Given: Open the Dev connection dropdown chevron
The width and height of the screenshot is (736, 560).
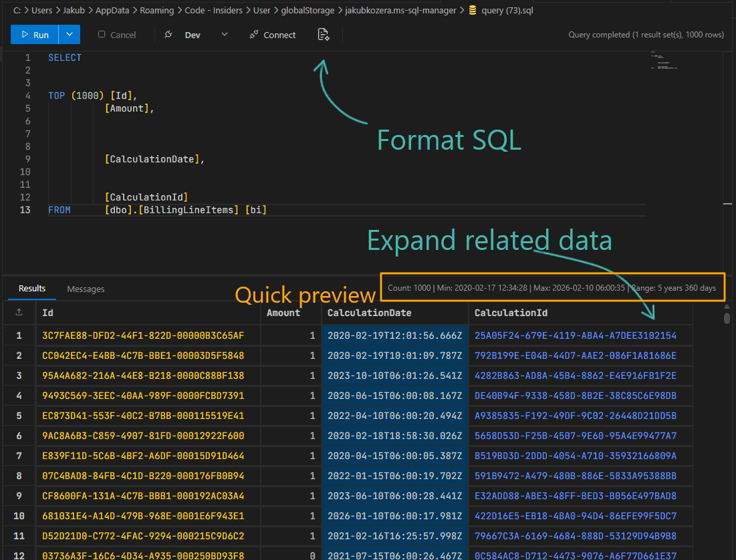Looking at the screenshot, I should click(223, 34).
